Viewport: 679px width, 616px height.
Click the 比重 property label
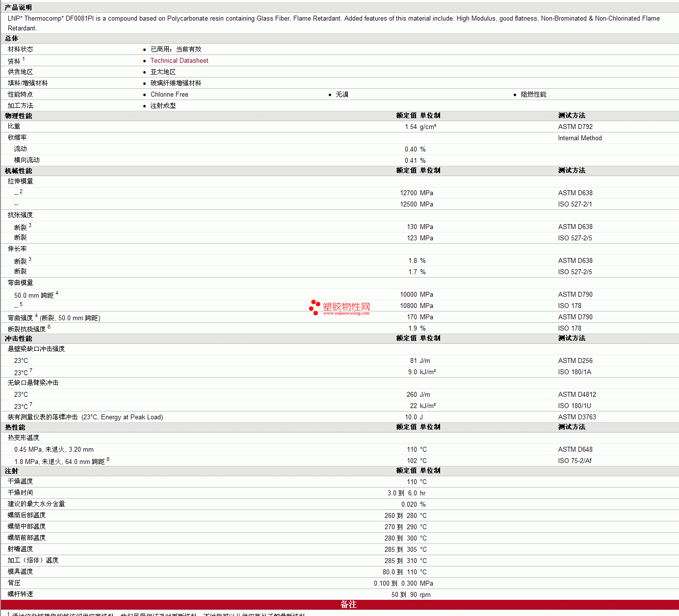coord(14,127)
